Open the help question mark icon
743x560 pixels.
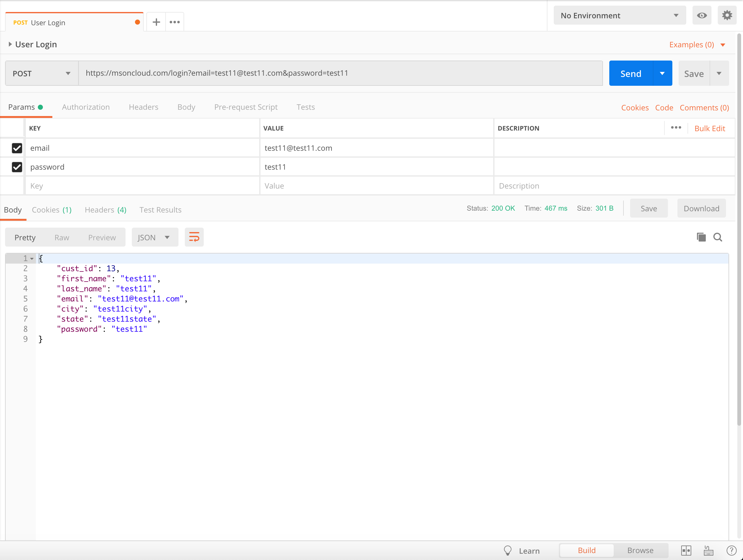[731, 550]
